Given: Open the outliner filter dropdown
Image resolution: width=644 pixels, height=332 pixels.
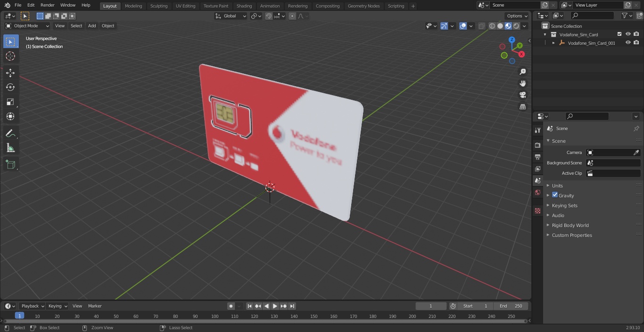Looking at the screenshot, I should pos(627,16).
